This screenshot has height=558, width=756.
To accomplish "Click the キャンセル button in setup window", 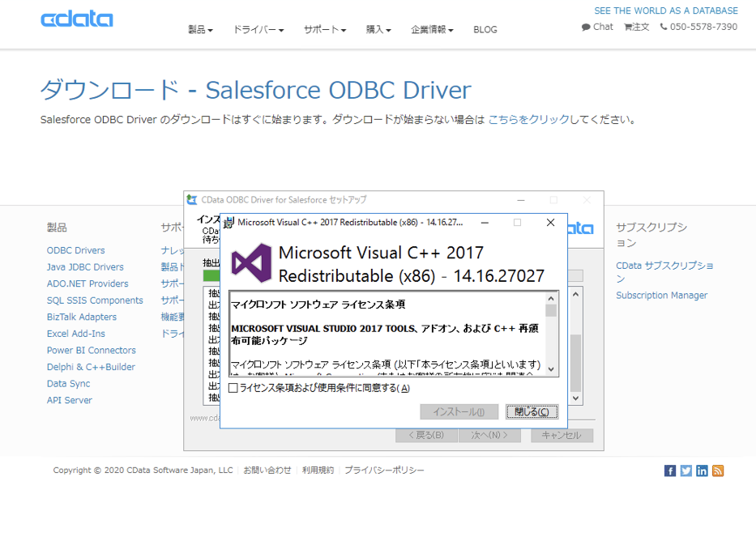I will pyautogui.click(x=562, y=435).
